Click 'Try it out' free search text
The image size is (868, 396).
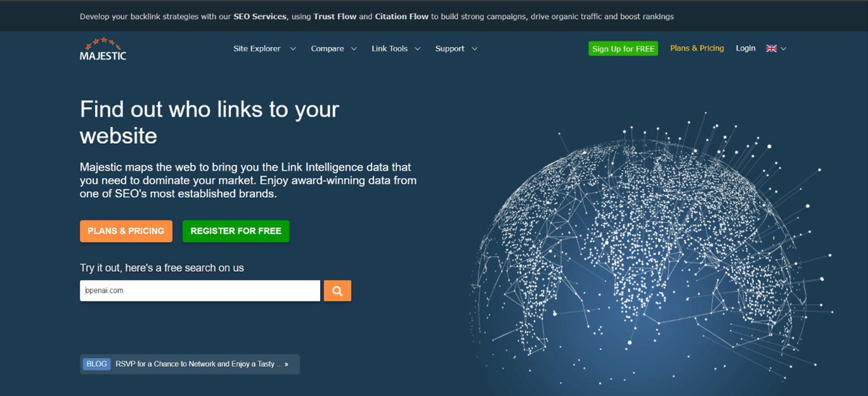point(162,268)
